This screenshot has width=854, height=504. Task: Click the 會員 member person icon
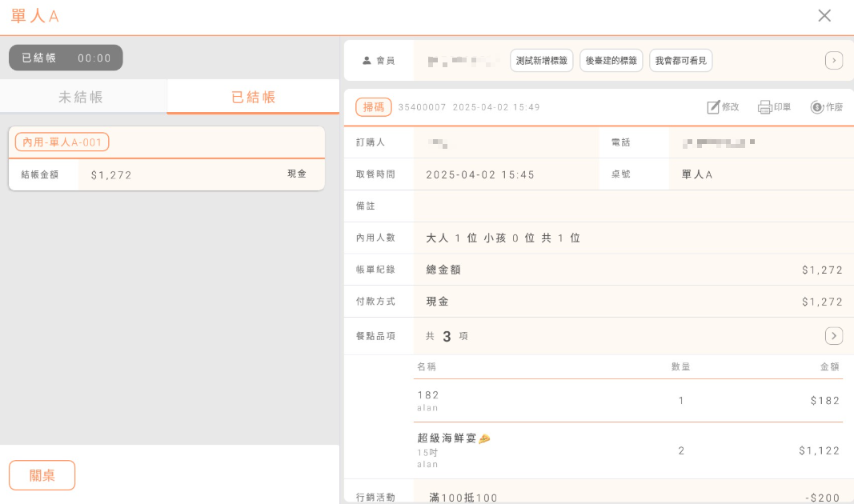coord(367,61)
